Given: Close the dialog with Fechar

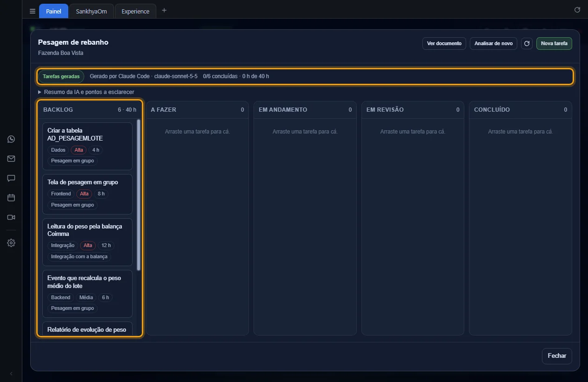Looking at the screenshot, I should point(557,356).
